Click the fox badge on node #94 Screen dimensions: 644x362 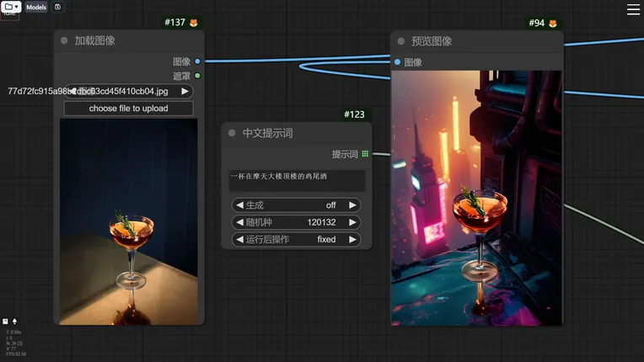(x=553, y=23)
